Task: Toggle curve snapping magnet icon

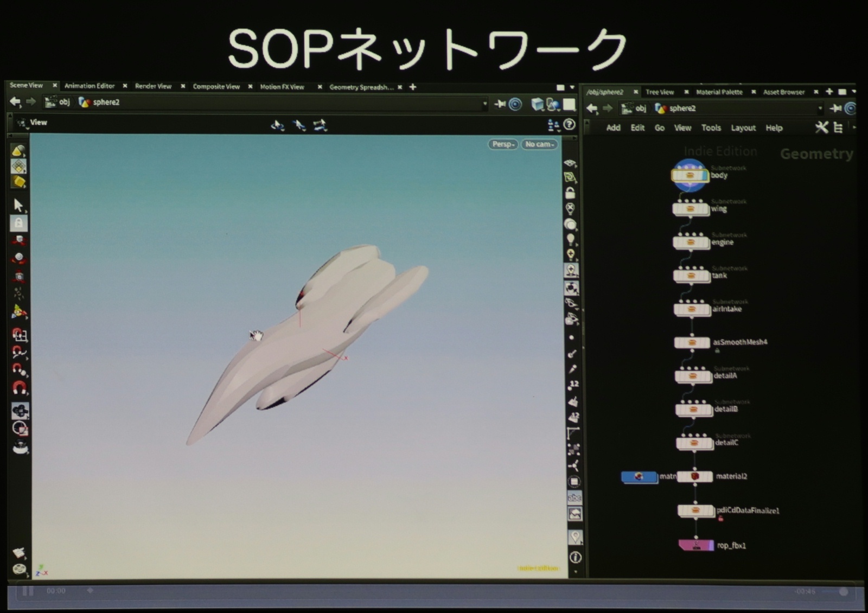Action: (20, 353)
